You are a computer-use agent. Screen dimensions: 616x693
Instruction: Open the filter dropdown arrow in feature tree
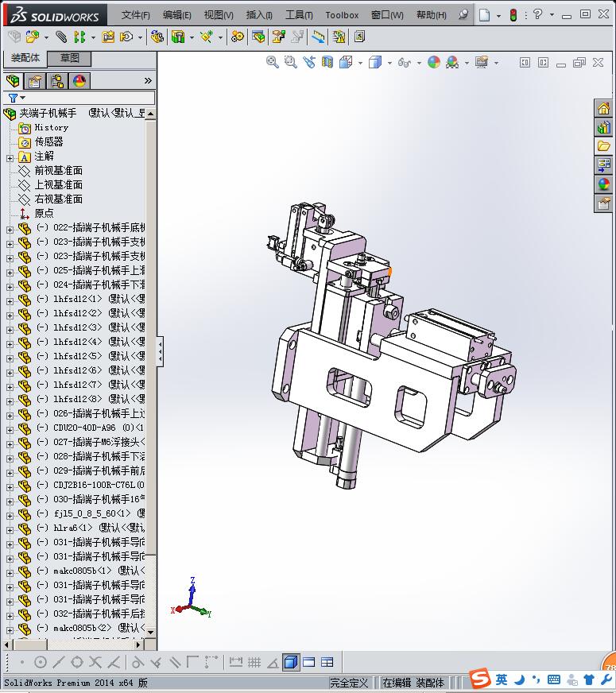(22, 98)
